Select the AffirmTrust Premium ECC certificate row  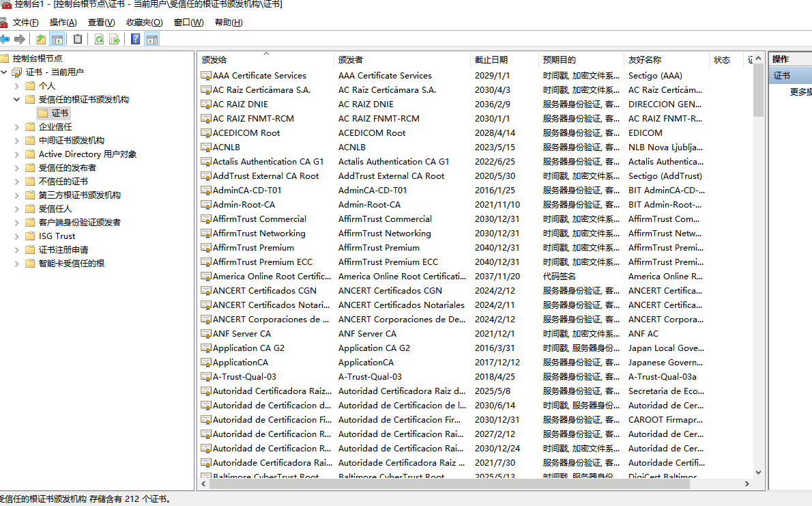(262, 262)
